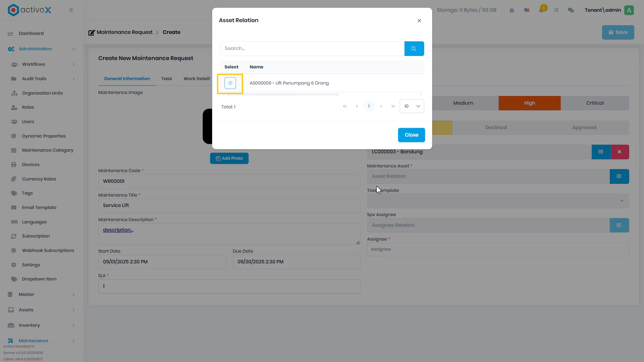The image size is (644, 362).
Task: Expand the Assets menu
Action: [42, 310]
